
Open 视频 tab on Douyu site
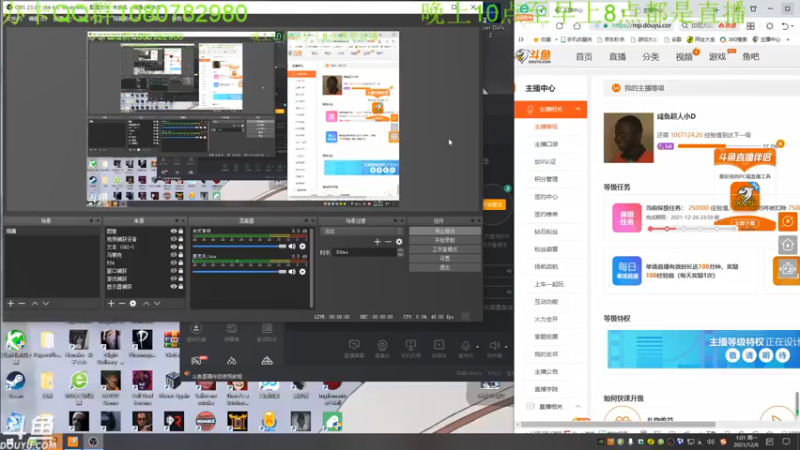(684, 57)
